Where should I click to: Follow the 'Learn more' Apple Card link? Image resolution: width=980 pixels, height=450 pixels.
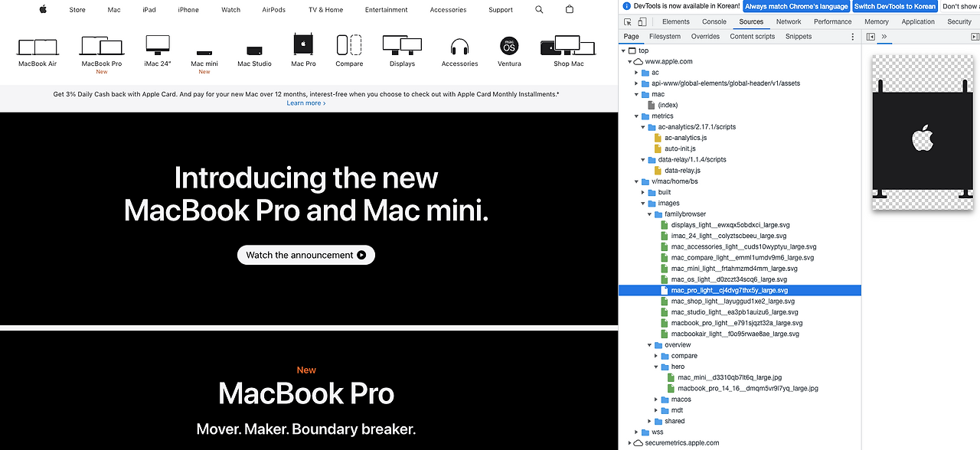tap(306, 103)
